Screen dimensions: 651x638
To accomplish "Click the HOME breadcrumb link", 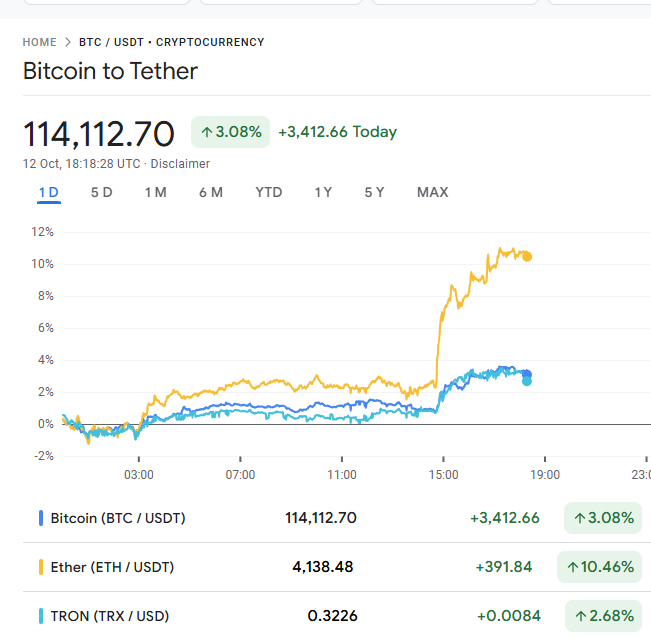I will point(39,42).
